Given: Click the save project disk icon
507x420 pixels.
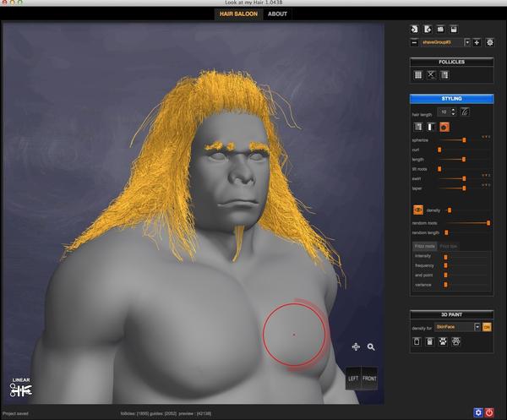Looking at the screenshot, I should (x=454, y=29).
